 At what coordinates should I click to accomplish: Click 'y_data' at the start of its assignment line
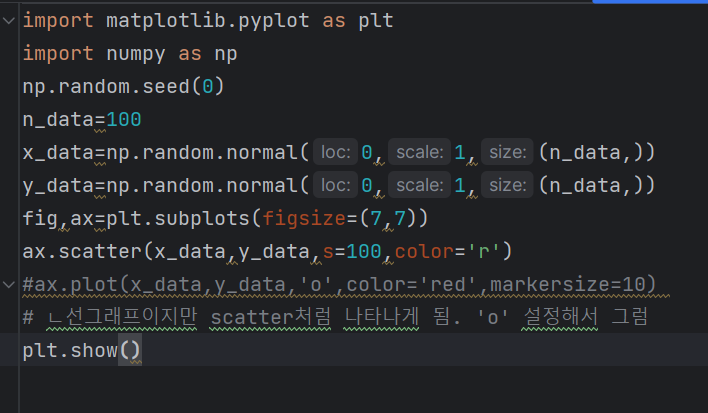point(58,186)
